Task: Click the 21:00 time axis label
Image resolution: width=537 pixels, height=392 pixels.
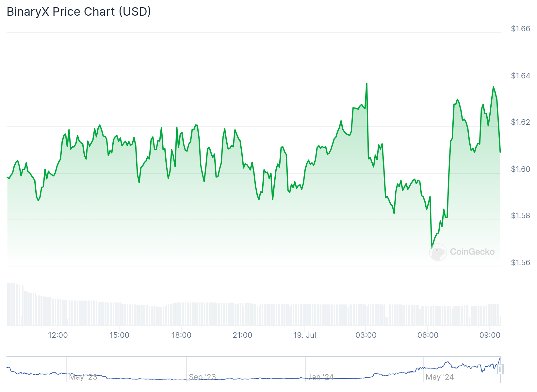Action: 242,335
